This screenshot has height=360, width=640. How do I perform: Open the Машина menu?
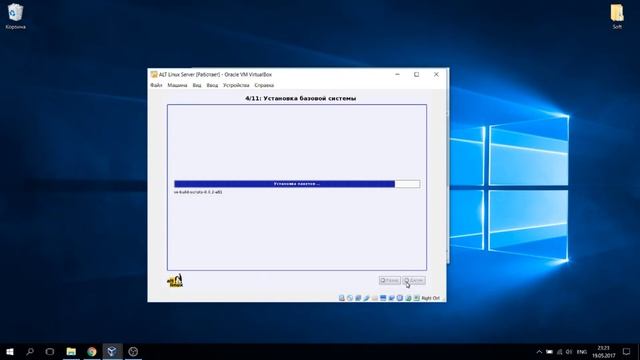point(177,85)
